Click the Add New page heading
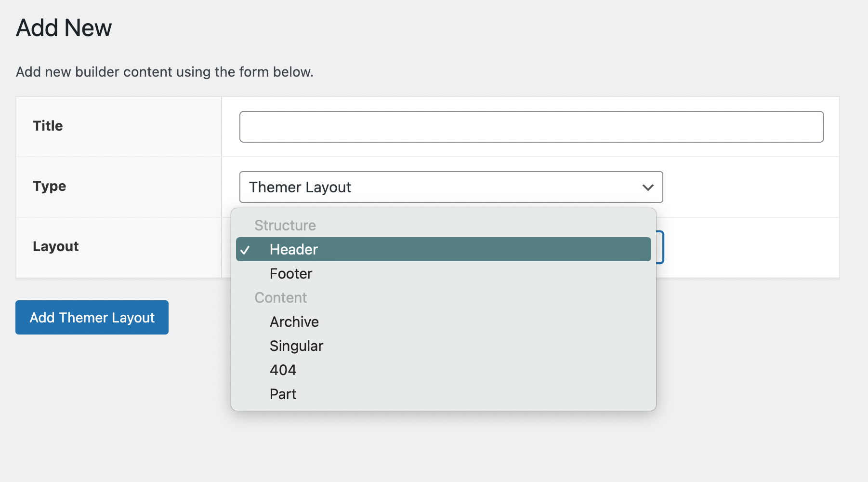This screenshot has width=868, height=482. pyautogui.click(x=64, y=28)
